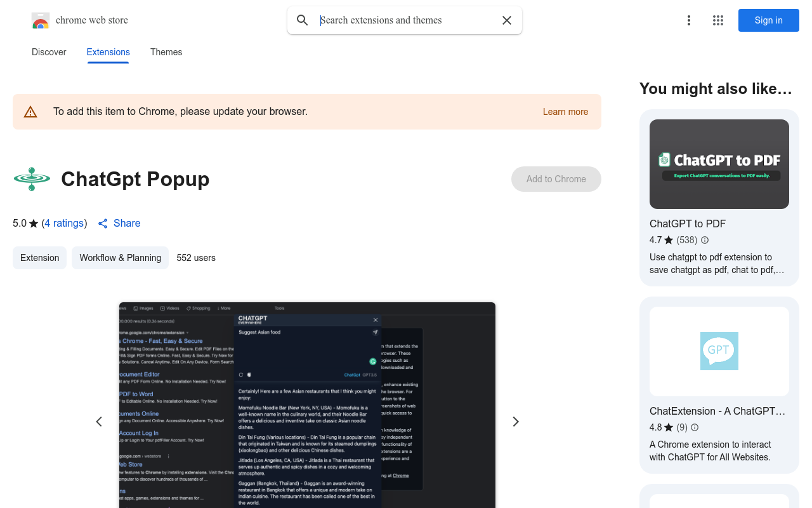812x508 pixels.
Task: Open the extension screenshot preview
Action: 307,405
